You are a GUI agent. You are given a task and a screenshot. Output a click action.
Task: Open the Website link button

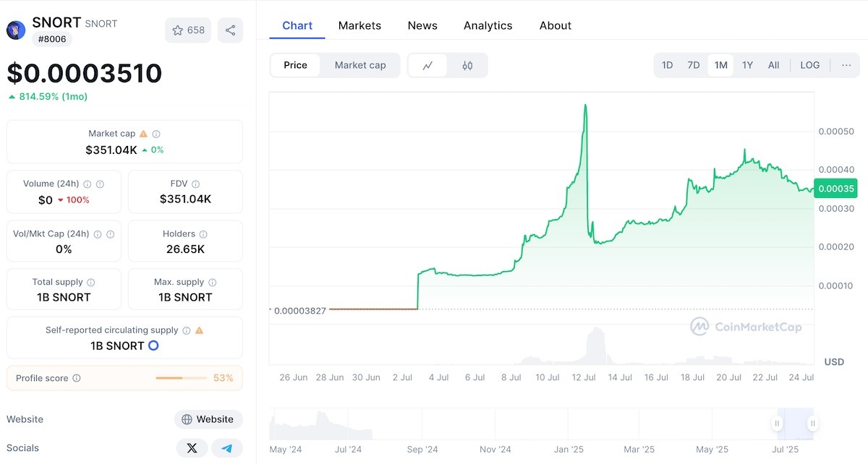coord(208,419)
